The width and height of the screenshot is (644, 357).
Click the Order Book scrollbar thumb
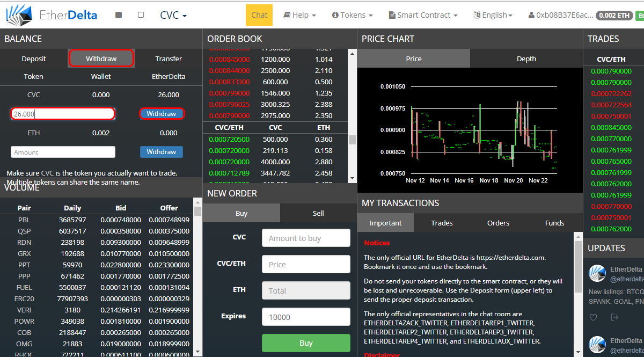352,140
